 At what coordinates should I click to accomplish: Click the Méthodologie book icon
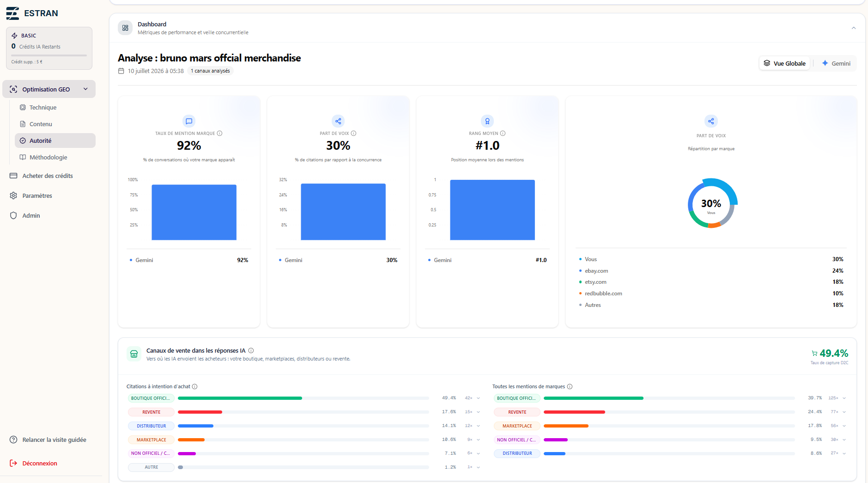coord(23,157)
